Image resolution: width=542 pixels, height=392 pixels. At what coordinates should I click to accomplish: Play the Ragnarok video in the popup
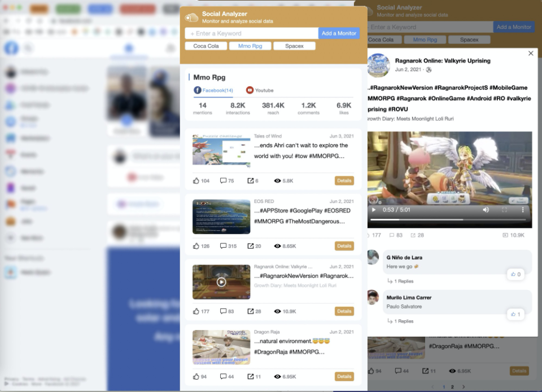point(374,210)
